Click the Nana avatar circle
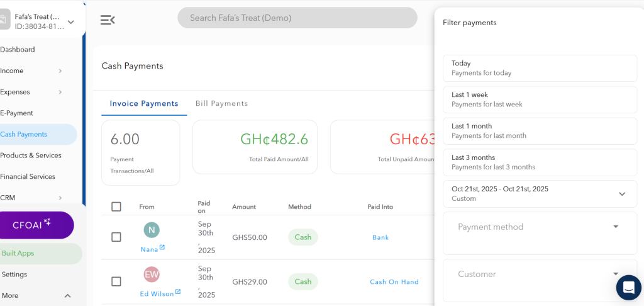 pos(151,230)
